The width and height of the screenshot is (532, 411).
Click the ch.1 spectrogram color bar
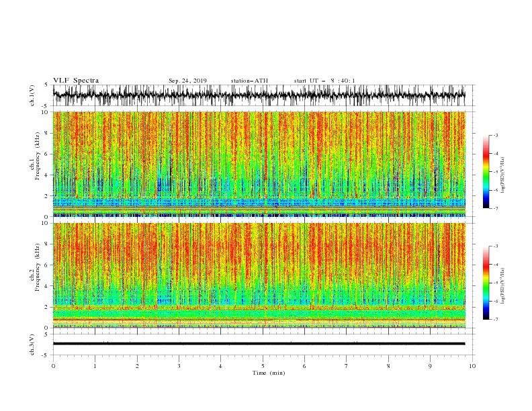[486, 172]
